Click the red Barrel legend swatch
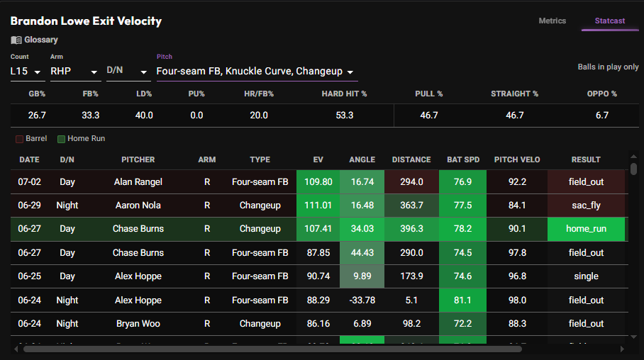The width and height of the screenshot is (644, 360). point(19,139)
